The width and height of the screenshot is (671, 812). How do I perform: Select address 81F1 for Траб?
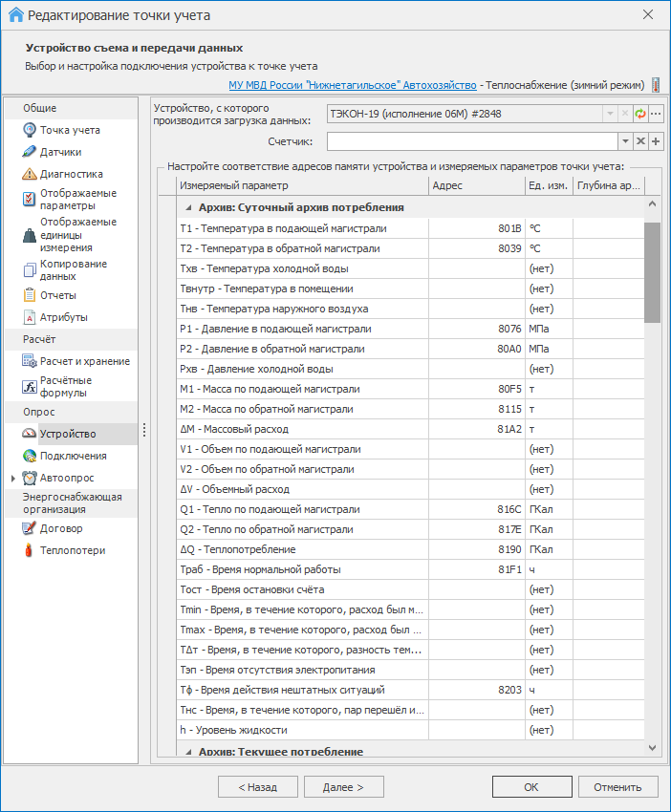(x=477, y=569)
